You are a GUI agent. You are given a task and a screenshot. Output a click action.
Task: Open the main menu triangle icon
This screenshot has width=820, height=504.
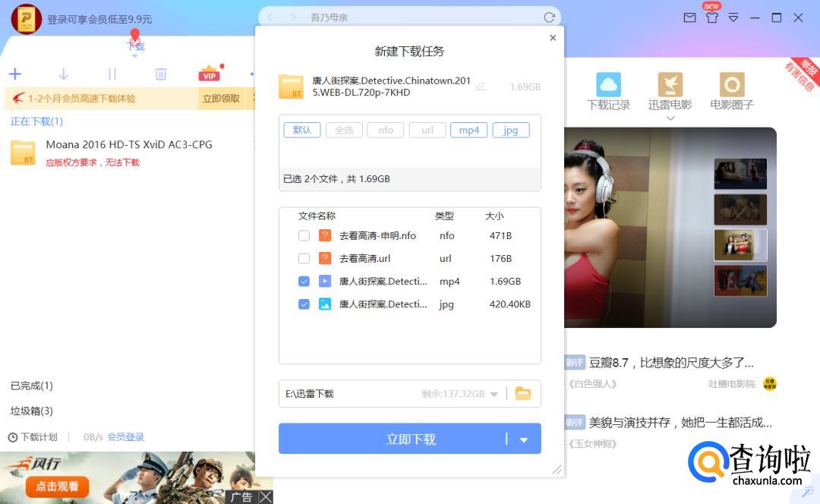pos(733,17)
